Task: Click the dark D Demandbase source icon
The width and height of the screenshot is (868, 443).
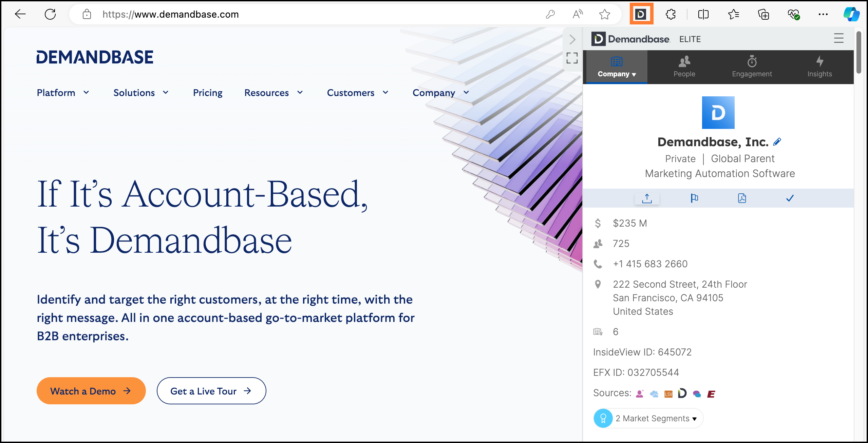Action: [x=682, y=393]
